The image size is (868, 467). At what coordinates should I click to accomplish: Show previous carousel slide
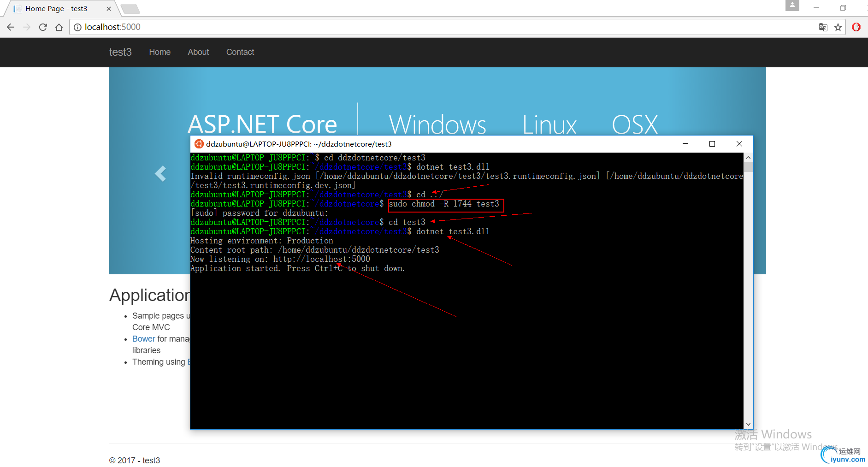pos(160,174)
